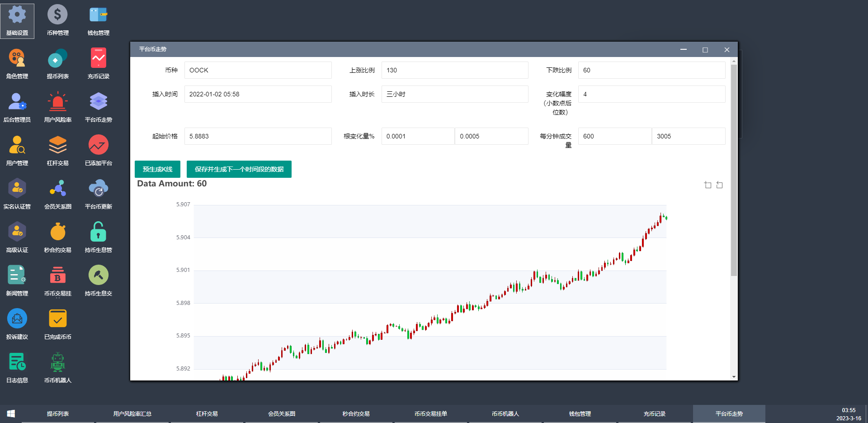This screenshot has height=423, width=868.
Task: Click the chart zoom tool icon
Action: [x=708, y=185]
